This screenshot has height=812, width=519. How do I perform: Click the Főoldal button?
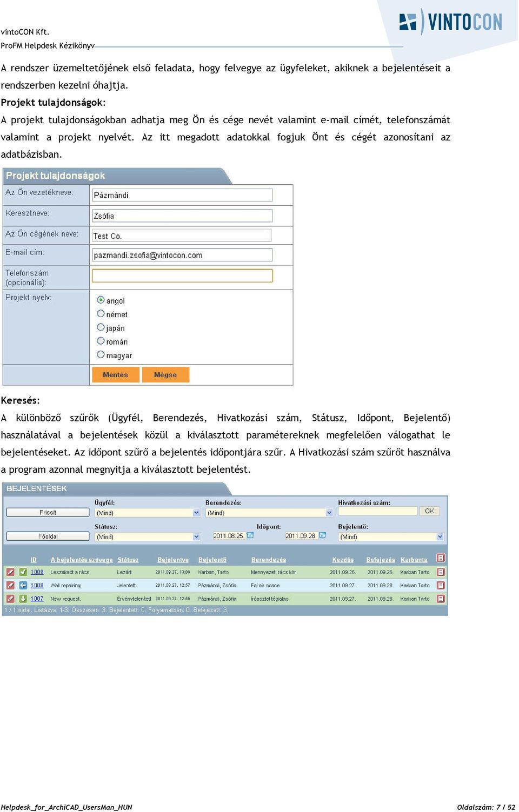[48, 536]
